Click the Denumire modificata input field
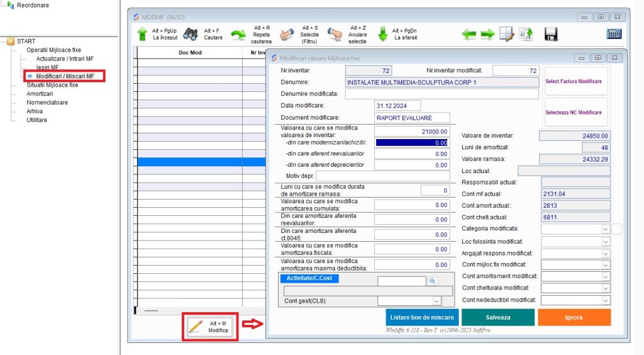The image size is (644, 355). coord(441,94)
